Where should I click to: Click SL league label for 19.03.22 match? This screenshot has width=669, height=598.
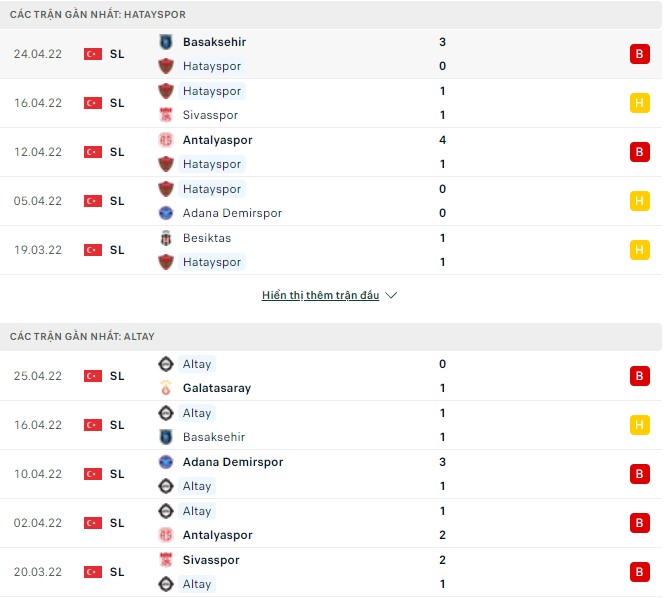[117, 250]
